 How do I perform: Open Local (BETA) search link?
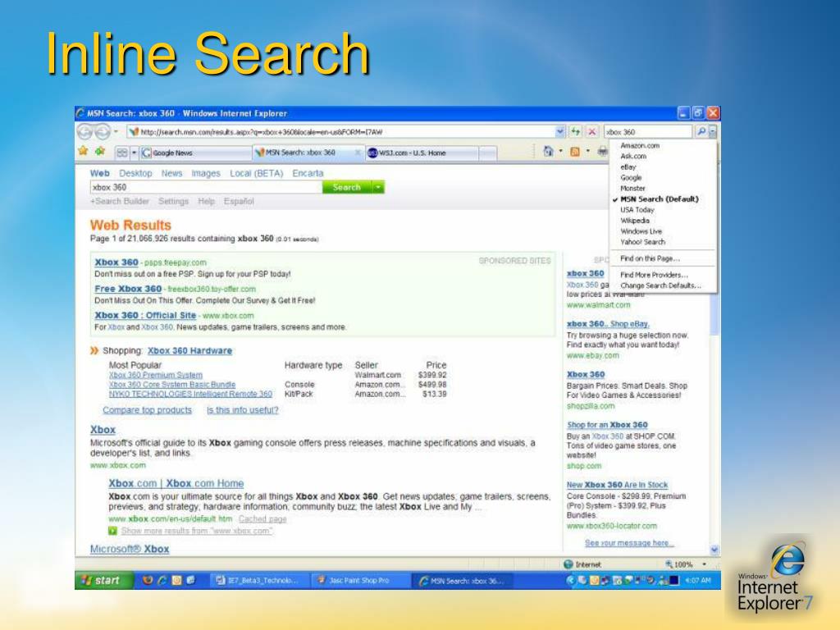(x=257, y=174)
